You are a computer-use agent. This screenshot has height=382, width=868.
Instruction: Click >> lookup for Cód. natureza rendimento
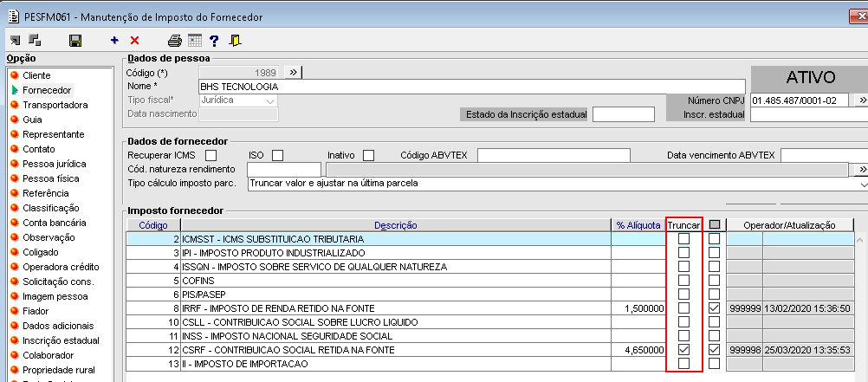[x=861, y=169]
